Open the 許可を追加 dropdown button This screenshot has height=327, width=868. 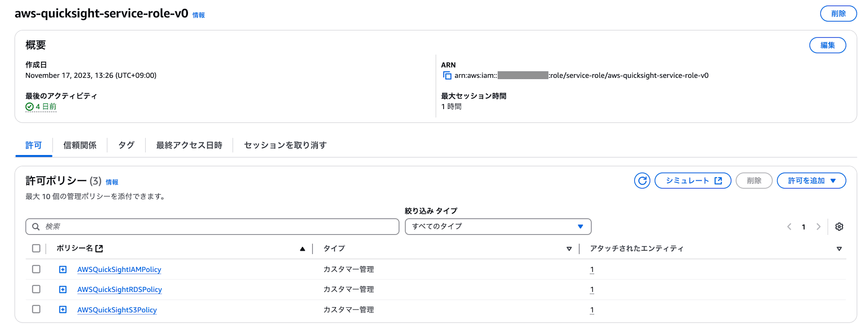[812, 181]
